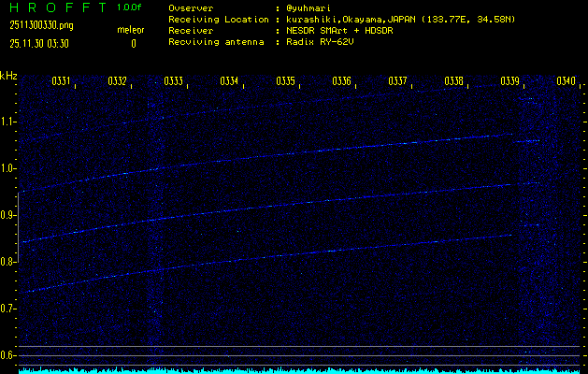The width and height of the screenshot is (588, 374).
Task: Click the HROFFT title text
Action: (x=53, y=7)
